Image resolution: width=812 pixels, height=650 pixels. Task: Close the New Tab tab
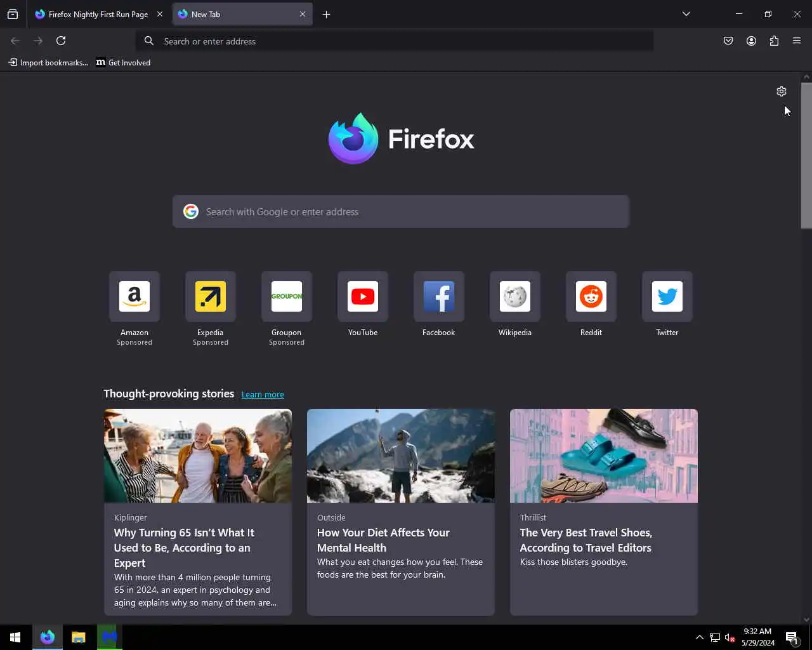point(303,14)
